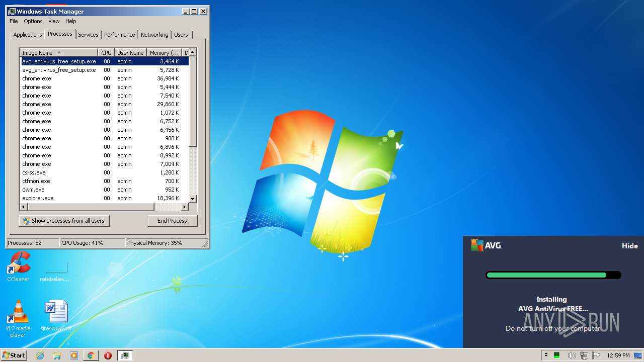Click the Task Manager title bar icon
This screenshot has height=362, width=644.
[12, 11]
